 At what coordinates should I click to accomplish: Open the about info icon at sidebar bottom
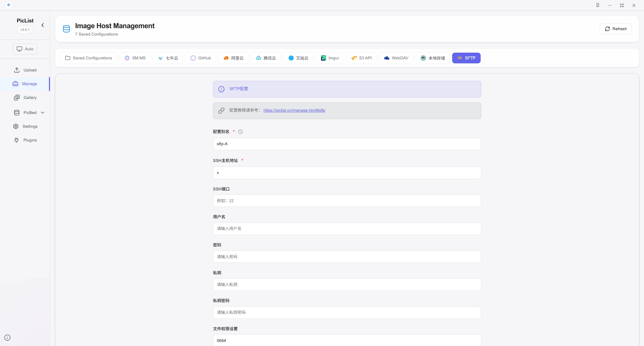(x=7, y=338)
